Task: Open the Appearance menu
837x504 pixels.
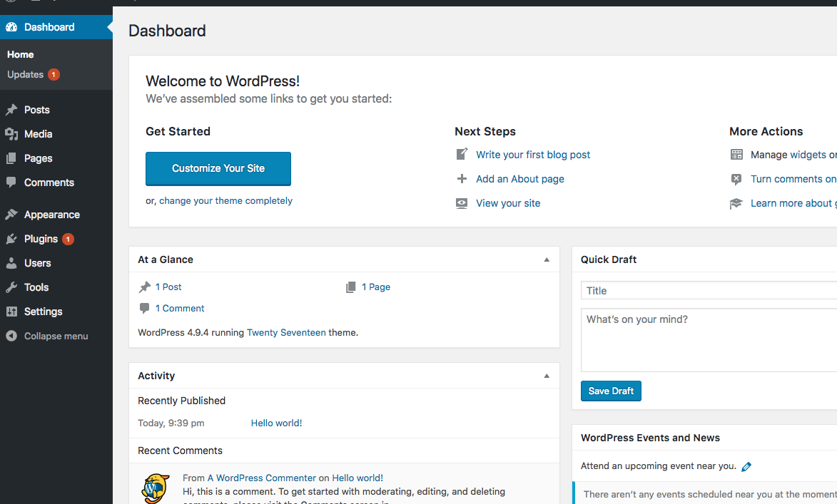Action: (52, 215)
